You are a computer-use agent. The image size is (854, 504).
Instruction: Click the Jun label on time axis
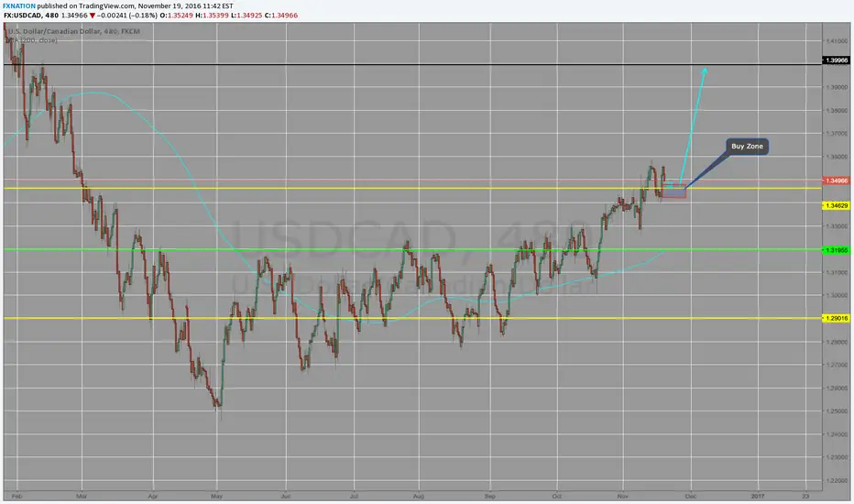[x=285, y=497]
